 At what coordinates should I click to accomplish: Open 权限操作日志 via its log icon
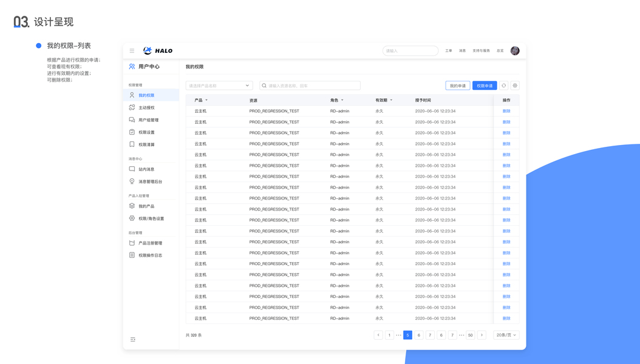[x=132, y=255]
